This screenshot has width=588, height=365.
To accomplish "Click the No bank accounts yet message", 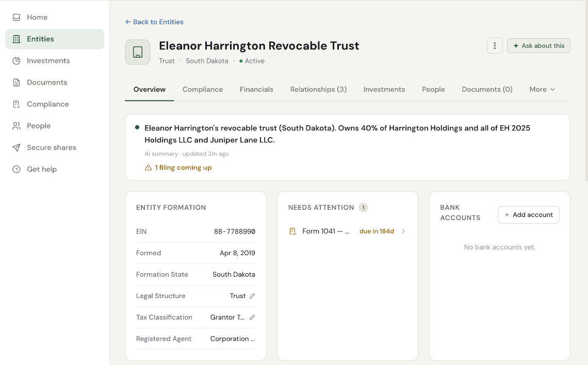I will tap(499, 247).
